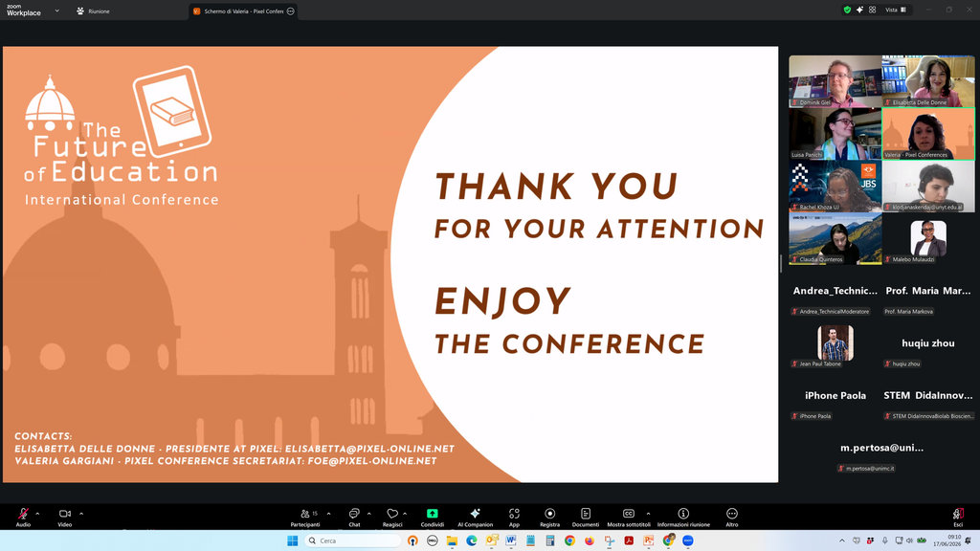Image resolution: width=980 pixels, height=551 pixels.
Task: Click Esci to leave meeting
Action: point(957,517)
